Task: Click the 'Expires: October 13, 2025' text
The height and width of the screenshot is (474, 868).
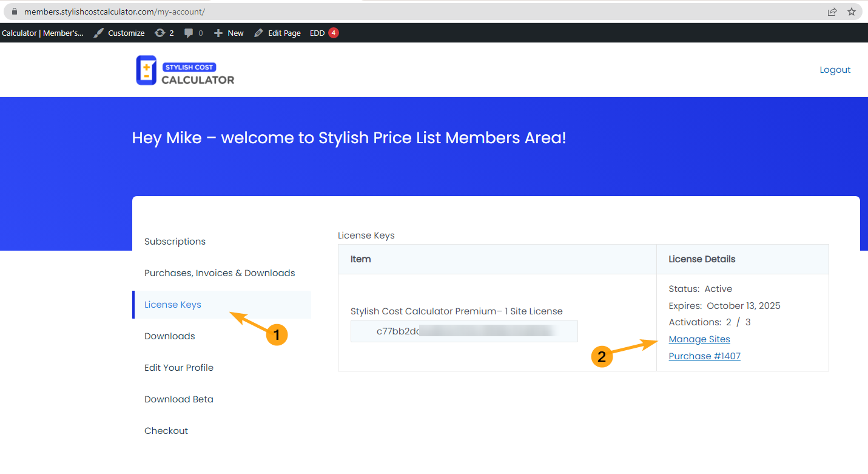Action: tap(724, 306)
